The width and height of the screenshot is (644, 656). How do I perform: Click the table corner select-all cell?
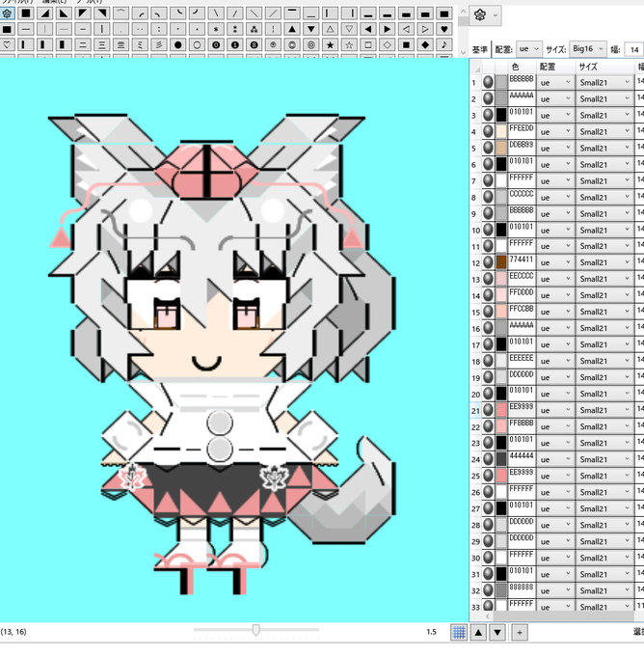(476, 67)
